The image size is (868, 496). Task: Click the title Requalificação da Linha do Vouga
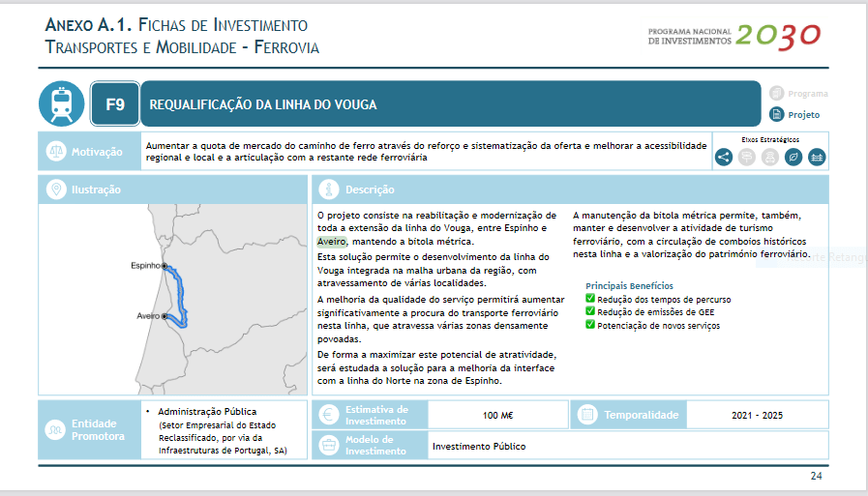coord(263,104)
